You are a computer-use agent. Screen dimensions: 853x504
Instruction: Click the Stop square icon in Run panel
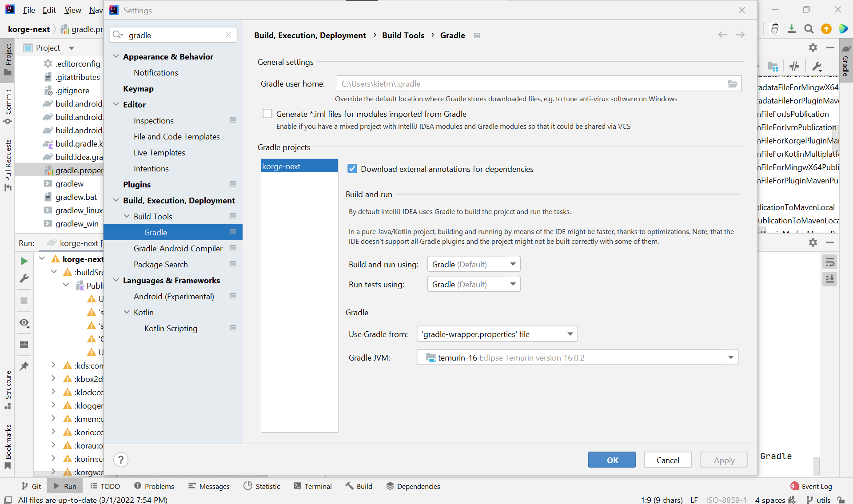point(24,301)
